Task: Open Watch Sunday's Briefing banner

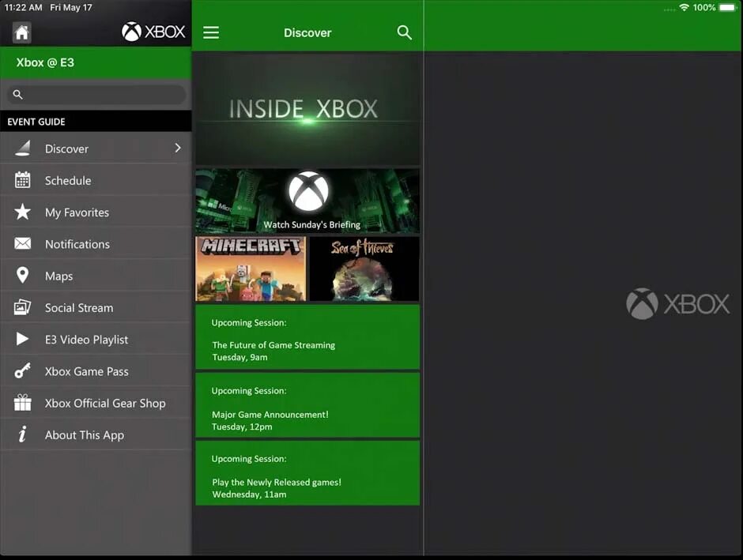Action: [x=307, y=201]
